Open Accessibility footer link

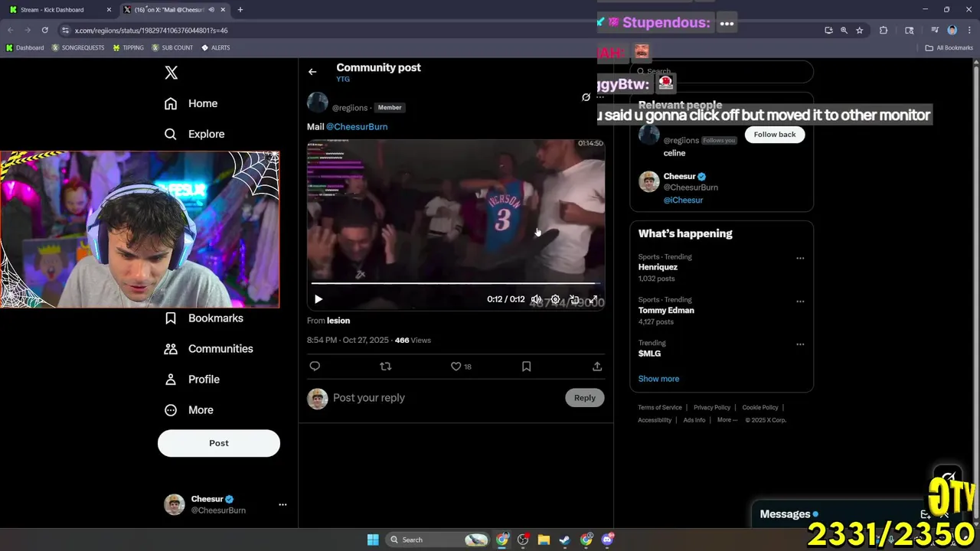pos(655,420)
